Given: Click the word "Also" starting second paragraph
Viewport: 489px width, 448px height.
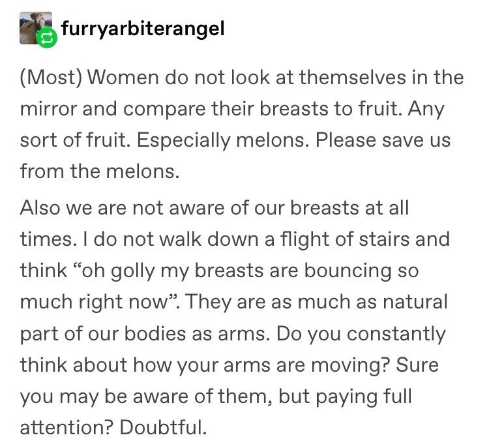Looking at the screenshot, I should pyautogui.click(x=40, y=207).
